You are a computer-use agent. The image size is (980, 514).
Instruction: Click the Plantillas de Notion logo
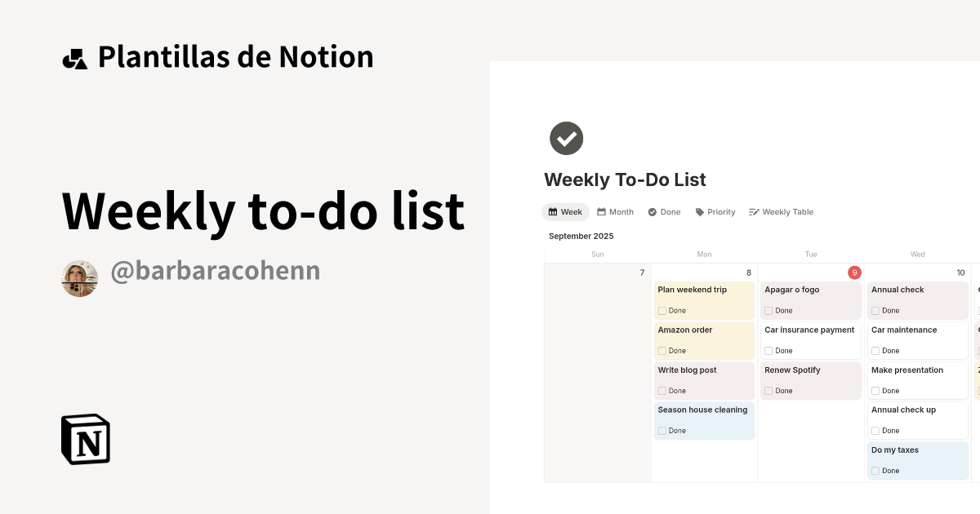coord(75,55)
